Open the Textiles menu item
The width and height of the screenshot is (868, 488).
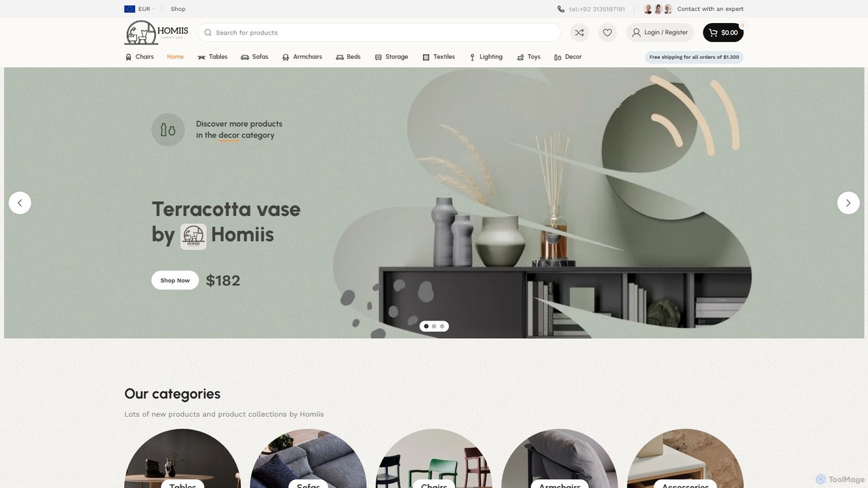click(439, 57)
